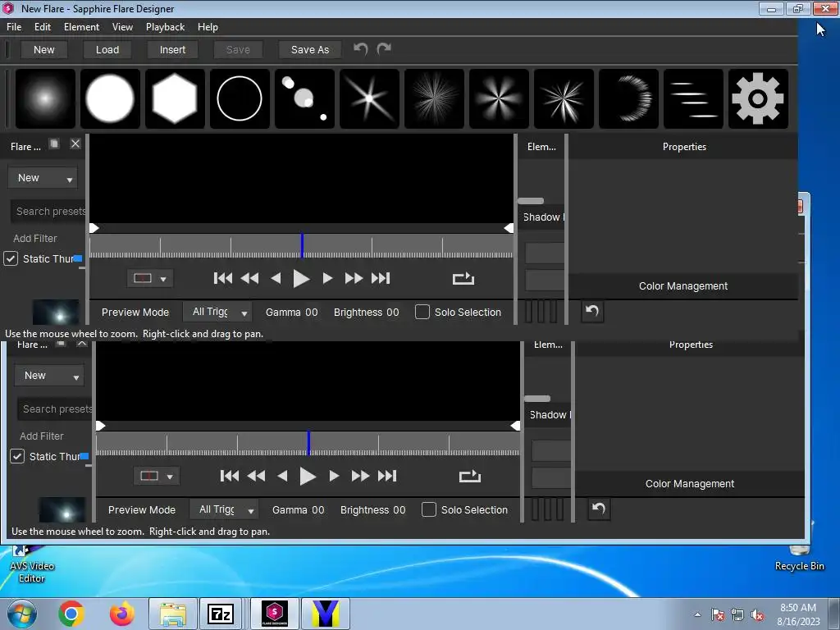Viewport: 840px width, 630px height.
Task: Add the horizontal stripes element
Action: 693,98
